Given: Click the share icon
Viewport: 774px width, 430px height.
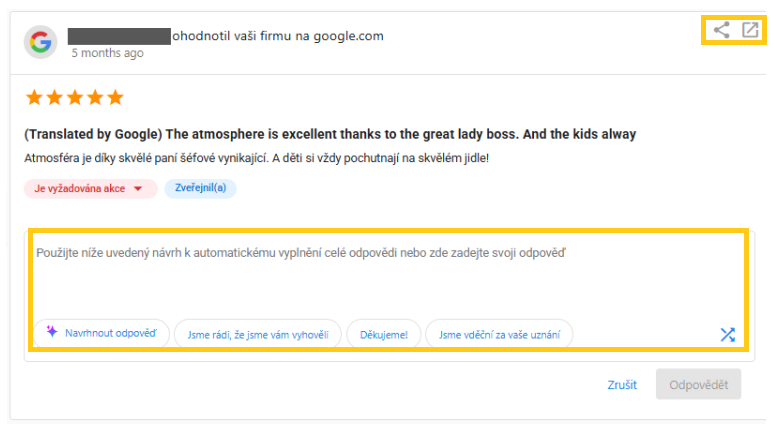Looking at the screenshot, I should 721,30.
